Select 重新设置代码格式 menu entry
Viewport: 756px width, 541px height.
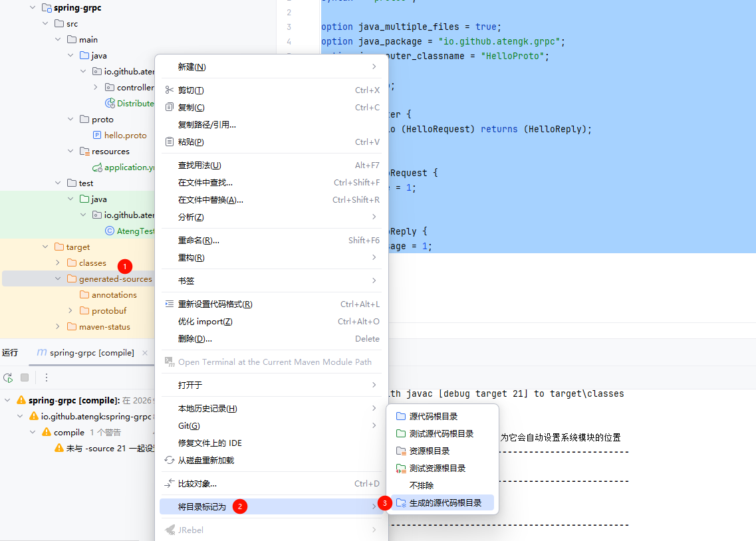[x=214, y=304]
